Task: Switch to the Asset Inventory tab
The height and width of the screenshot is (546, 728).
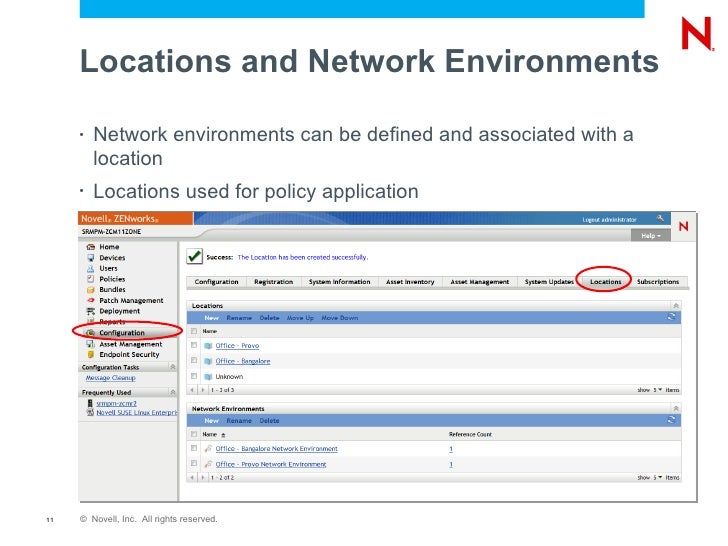Action: [x=410, y=282]
